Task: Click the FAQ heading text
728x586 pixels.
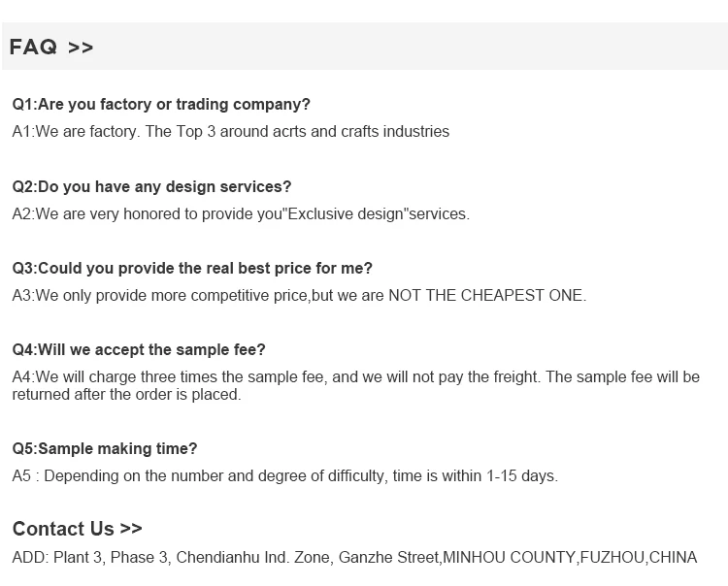Action: click(33, 47)
